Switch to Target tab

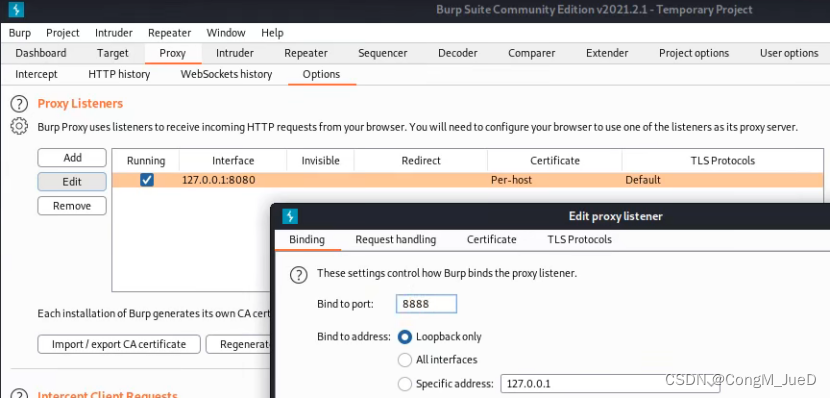[112, 53]
